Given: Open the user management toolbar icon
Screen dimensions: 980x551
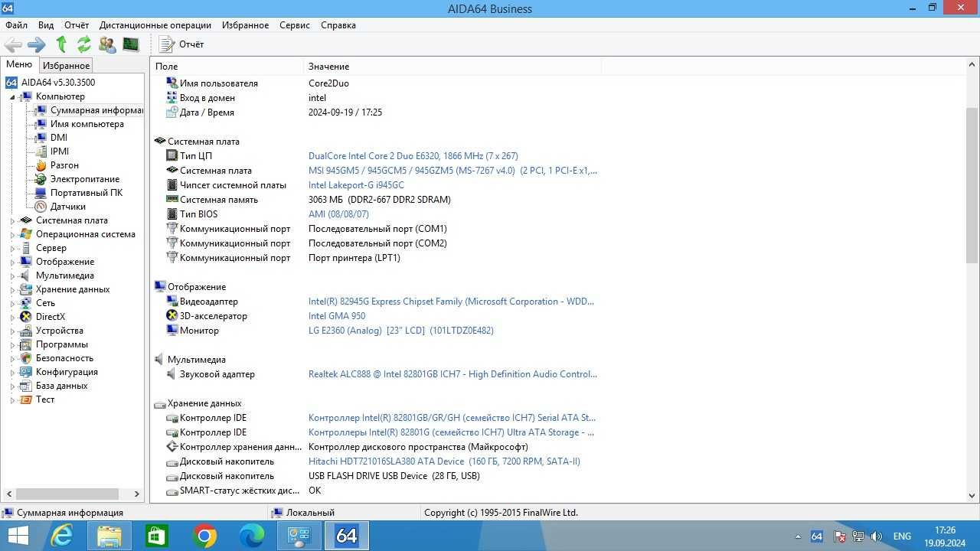Looking at the screenshot, I should pos(107,44).
